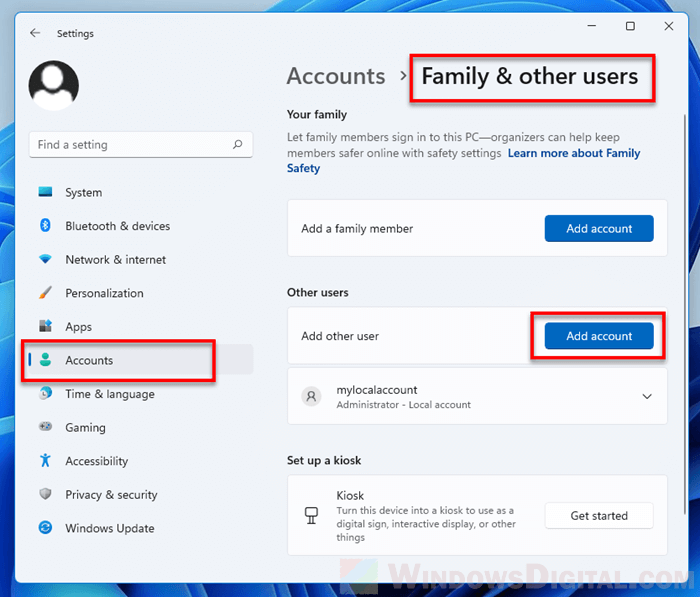Screen dimensions: 700x597
Task: Click the 'Family & other users' heading
Action: tap(530, 76)
